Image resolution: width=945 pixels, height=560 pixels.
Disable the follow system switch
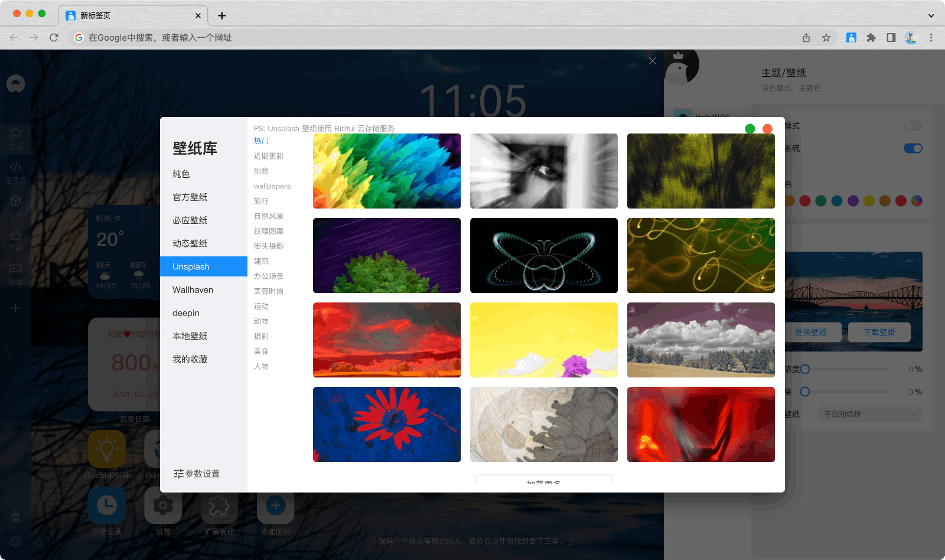coord(913,148)
